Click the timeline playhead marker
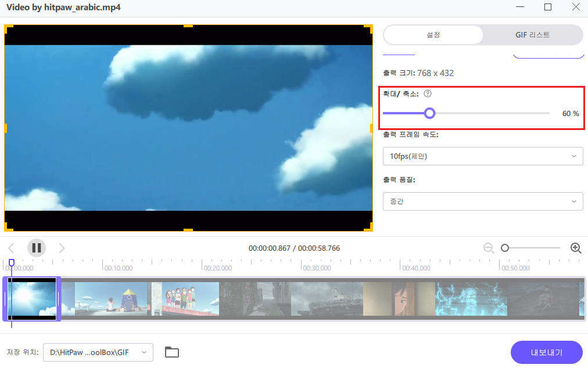 (12, 263)
